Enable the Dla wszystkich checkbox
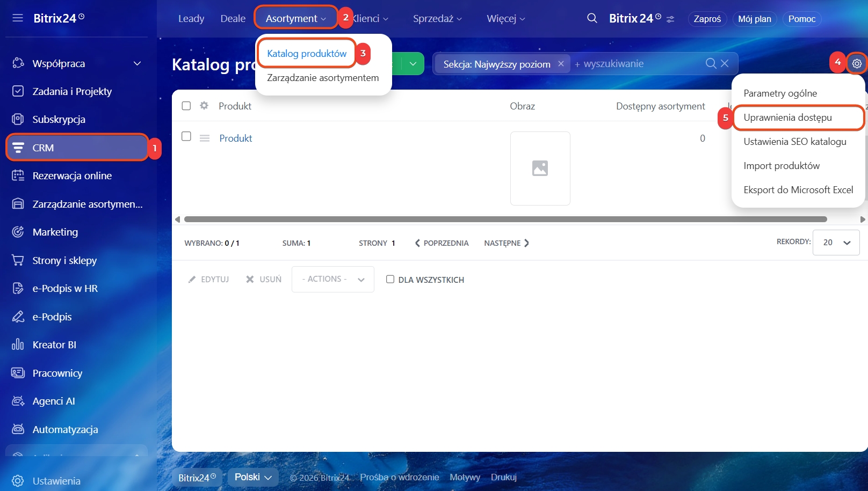 (390, 279)
